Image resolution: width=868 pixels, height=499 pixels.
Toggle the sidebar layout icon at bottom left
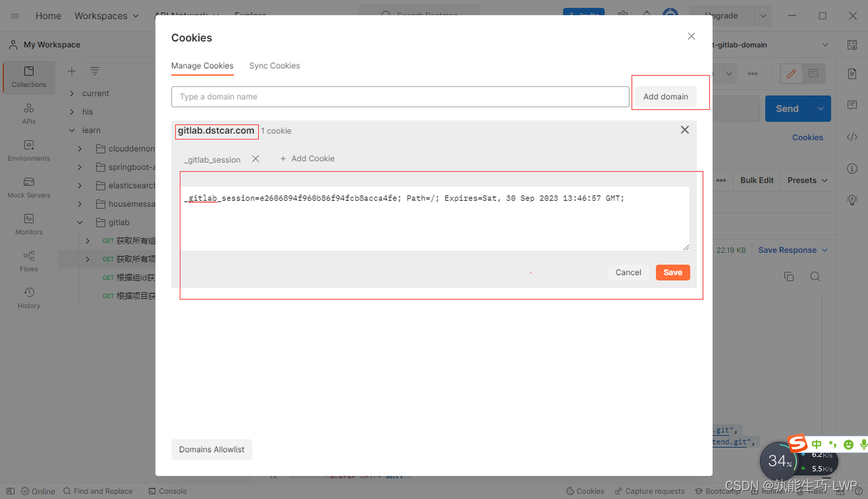tap(10, 492)
